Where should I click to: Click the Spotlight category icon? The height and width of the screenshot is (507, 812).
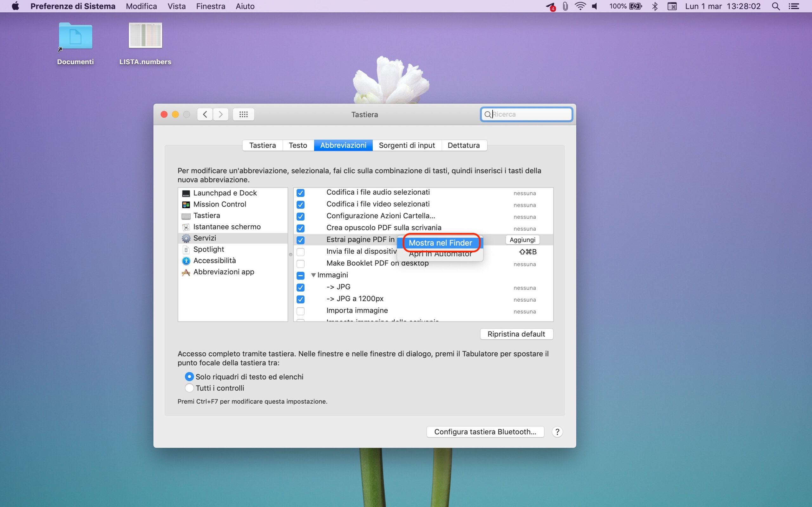click(186, 249)
